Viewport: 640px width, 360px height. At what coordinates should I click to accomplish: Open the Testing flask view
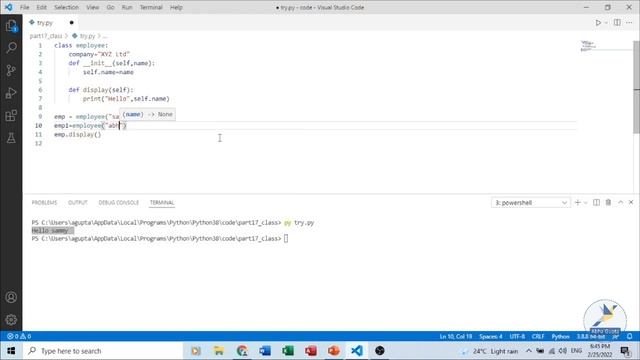[x=11, y=138]
